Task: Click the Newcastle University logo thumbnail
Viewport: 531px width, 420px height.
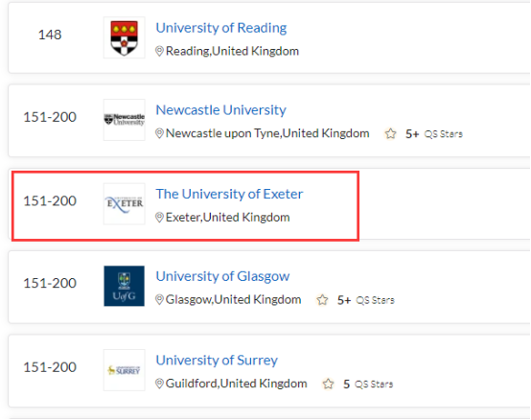Action: click(x=125, y=120)
